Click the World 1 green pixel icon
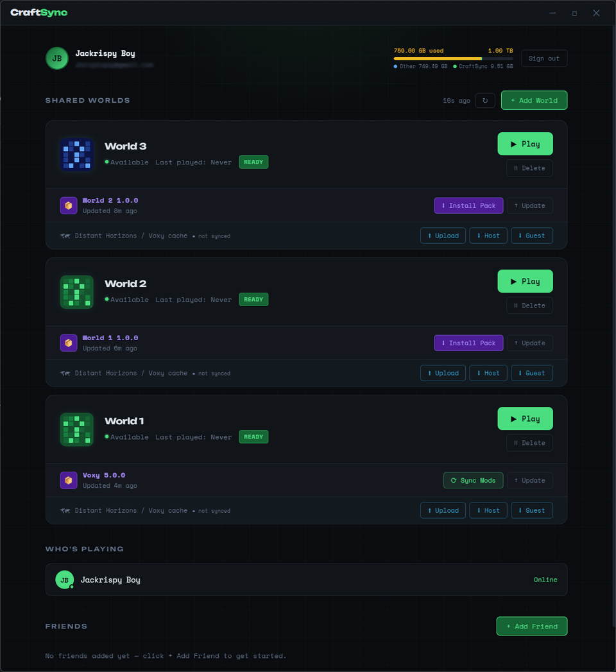This screenshot has width=616, height=672. (76, 429)
